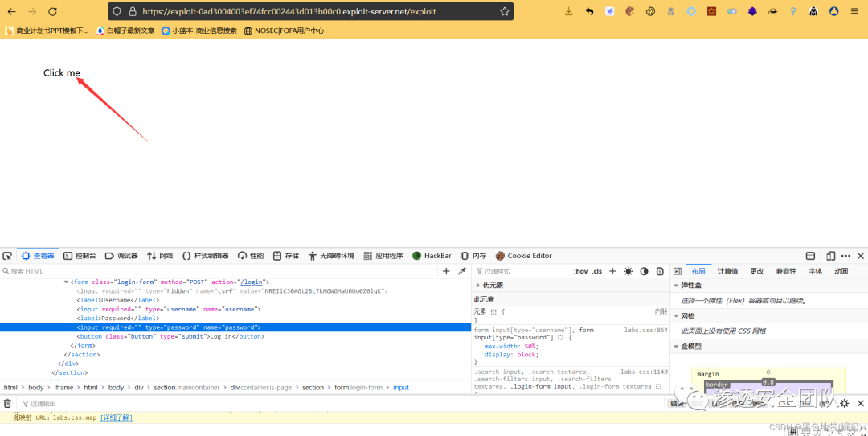Toggle responsive design mode icon
This screenshot has height=436, width=868.
click(830, 256)
